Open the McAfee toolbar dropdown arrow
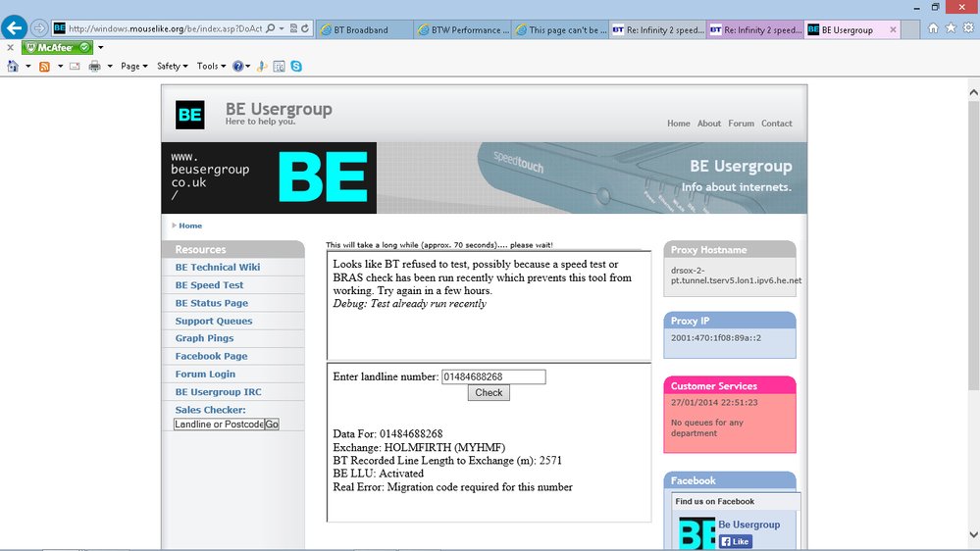 coord(100,47)
